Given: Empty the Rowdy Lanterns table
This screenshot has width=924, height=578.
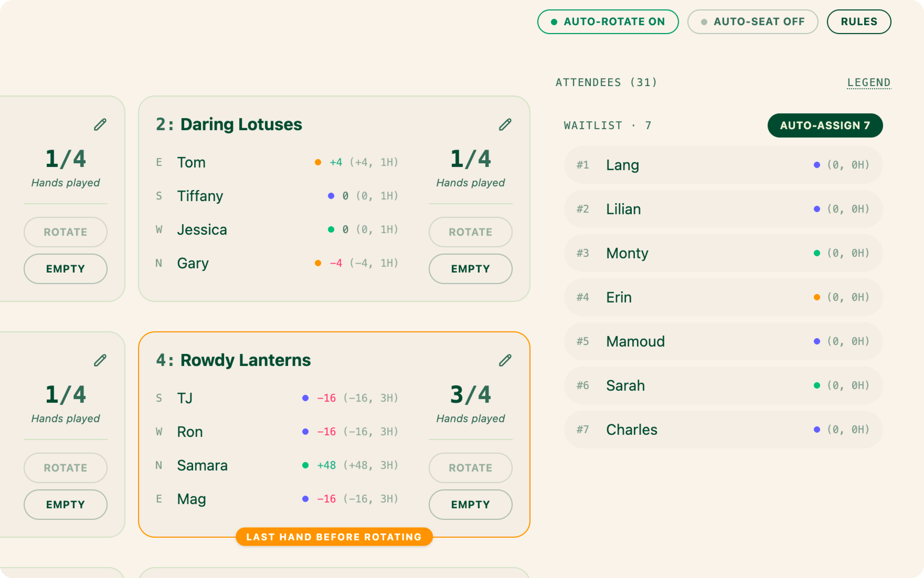Looking at the screenshot, I should pyautogui.click(x=470, y=505).
